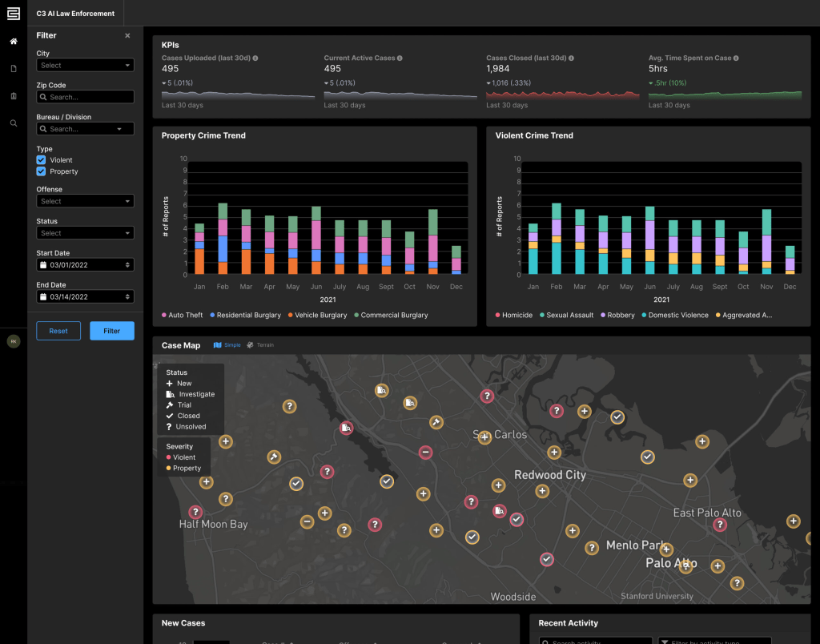Viewport: 820px width, 644px height.
Task: Apply filters with the blue Filter button
Action: click(x=111, y=331)
